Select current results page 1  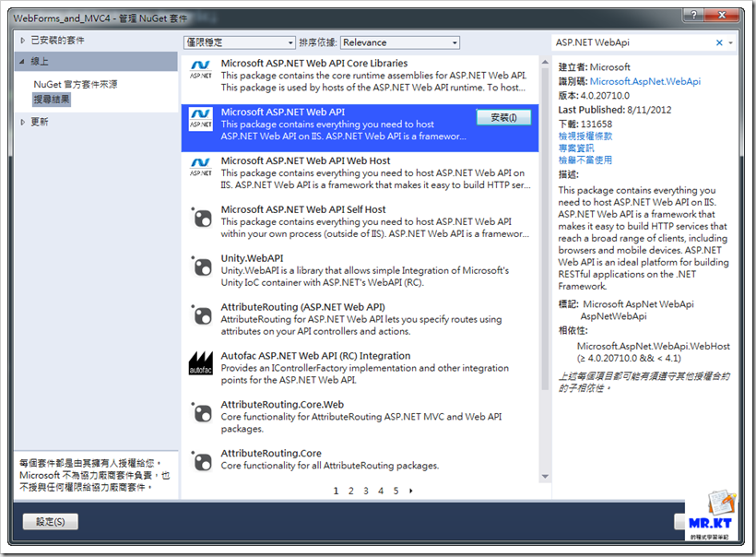pos(337,491)
